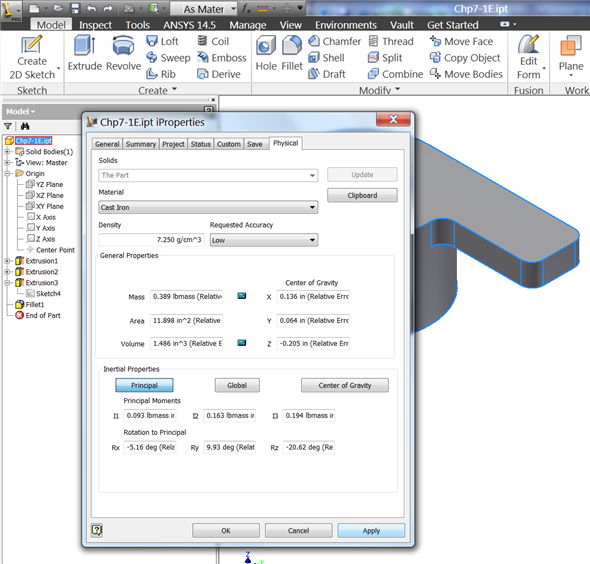
Task: Select the Revolve tool
Action: (x=123, y=53)
